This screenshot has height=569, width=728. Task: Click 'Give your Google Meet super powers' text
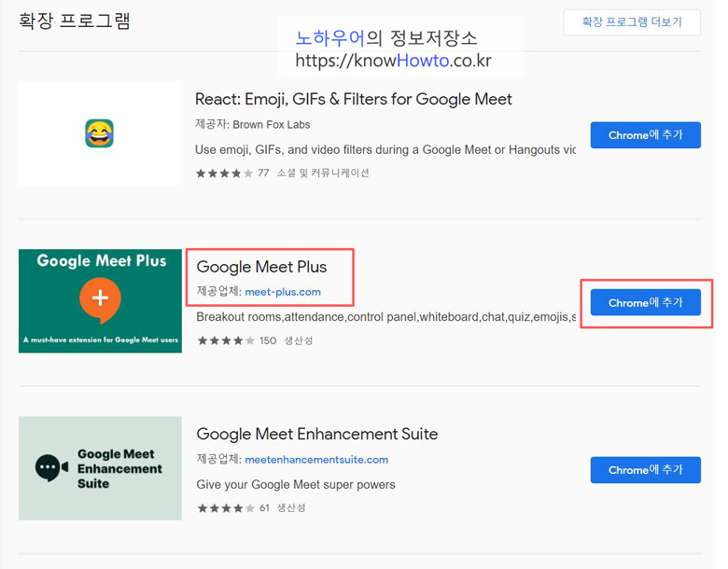pos(296,484)
